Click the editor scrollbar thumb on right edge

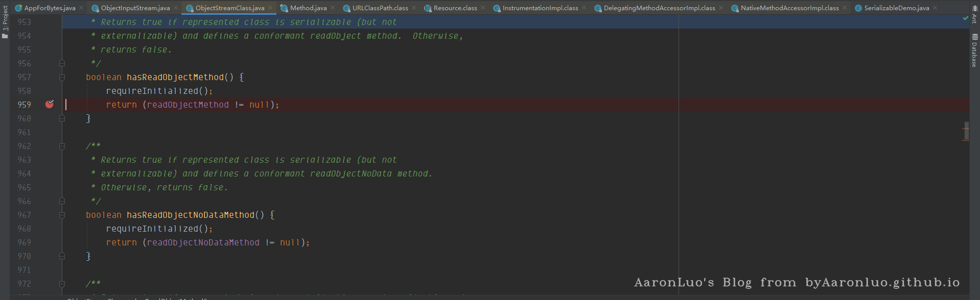tap(966, 131)
